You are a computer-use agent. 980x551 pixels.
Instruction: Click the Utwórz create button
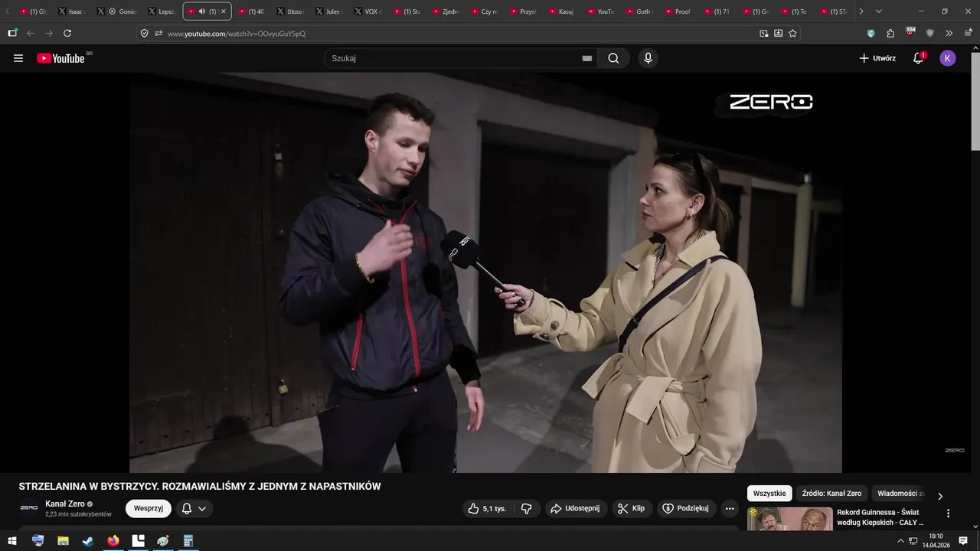click(877, 58)
